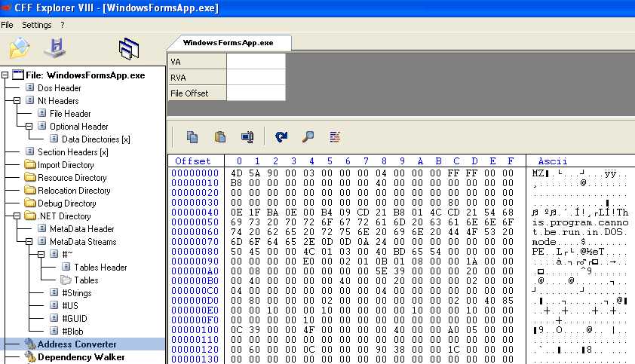Select offset row 00000000
635x364 pixels.
195,173
